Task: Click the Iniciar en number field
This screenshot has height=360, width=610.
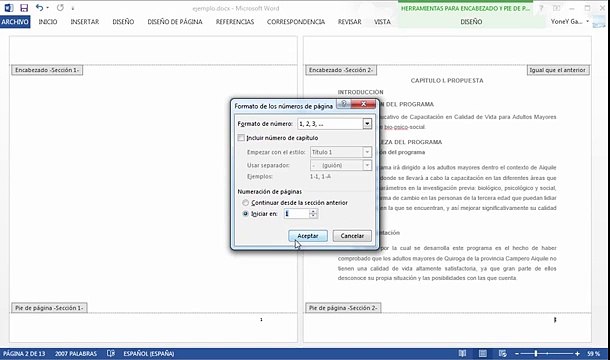Action: pyautogui.click(x=296, y=214)
